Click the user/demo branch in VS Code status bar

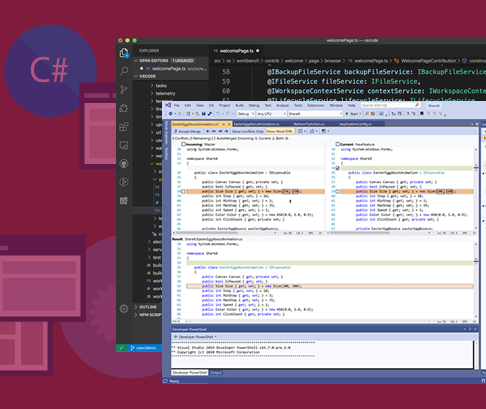[x=143, y=348]
